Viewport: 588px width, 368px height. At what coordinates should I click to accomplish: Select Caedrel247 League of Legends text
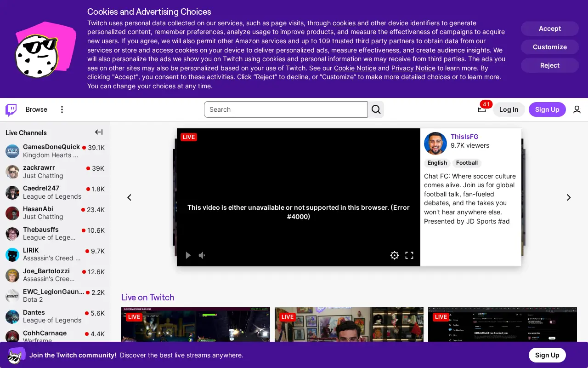coord(52,196)
